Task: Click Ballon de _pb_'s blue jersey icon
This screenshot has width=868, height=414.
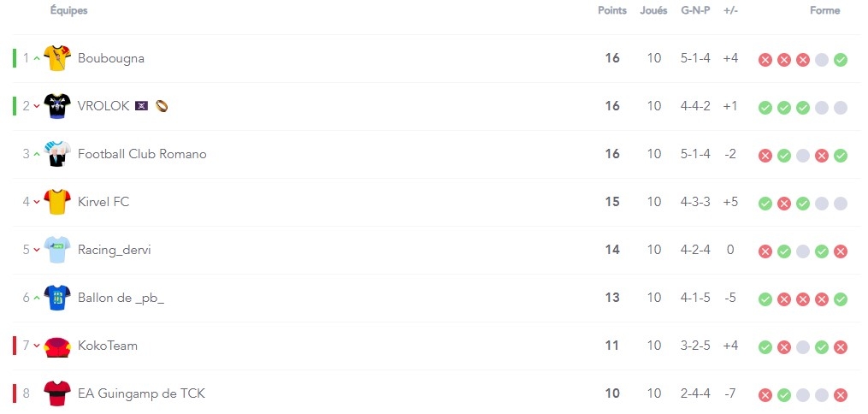Action: pyautogui.click(x=57, y=298)
